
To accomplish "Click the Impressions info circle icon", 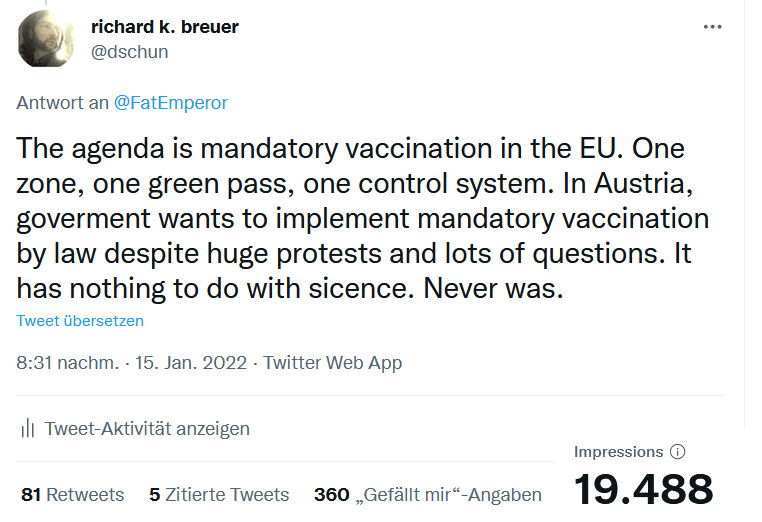I will [x=677, y=452].
